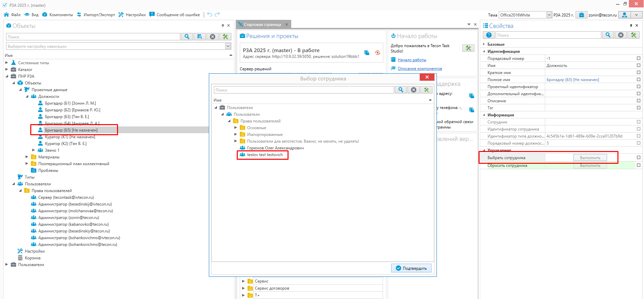Toggle checkbox in the Выбрать сотрудника row
The image size is (644, 299).
(638, 157)
